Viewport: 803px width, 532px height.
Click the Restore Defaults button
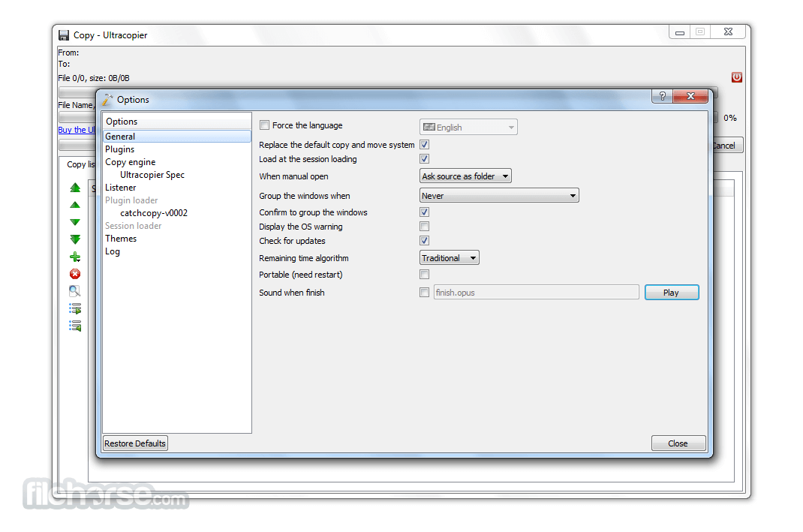pyautogui.click(x=135, y=443)
